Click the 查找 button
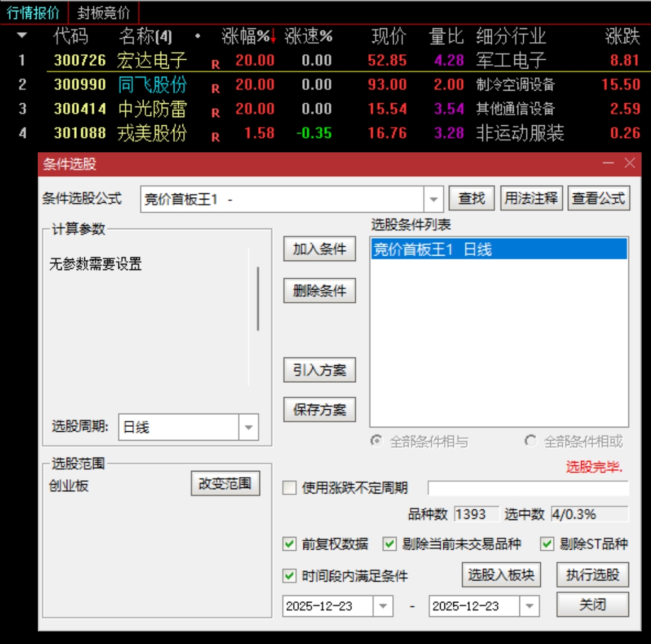Image resolution: width=651 pixels, height=644 pixels. 472,198
